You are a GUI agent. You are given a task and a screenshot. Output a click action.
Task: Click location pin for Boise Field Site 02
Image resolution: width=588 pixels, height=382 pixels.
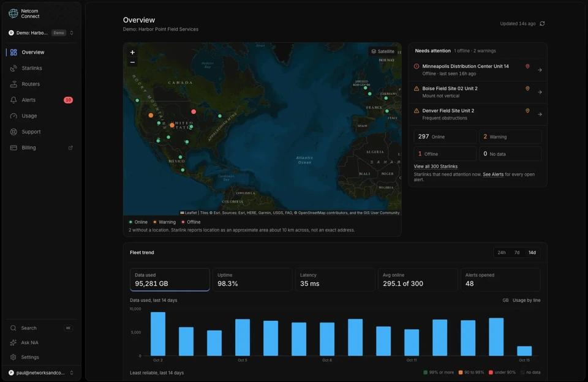click(x=527, y=89)
